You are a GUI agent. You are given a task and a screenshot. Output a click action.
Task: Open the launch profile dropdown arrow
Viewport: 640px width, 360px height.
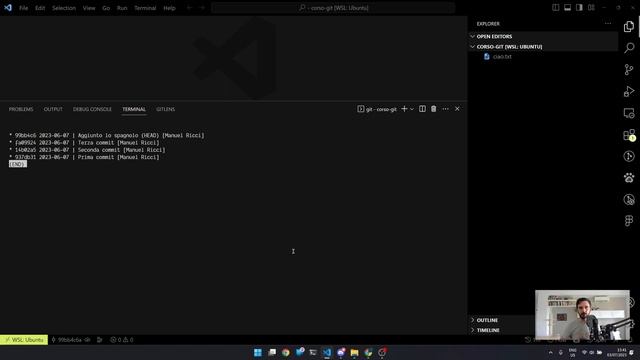click(412, 109)
